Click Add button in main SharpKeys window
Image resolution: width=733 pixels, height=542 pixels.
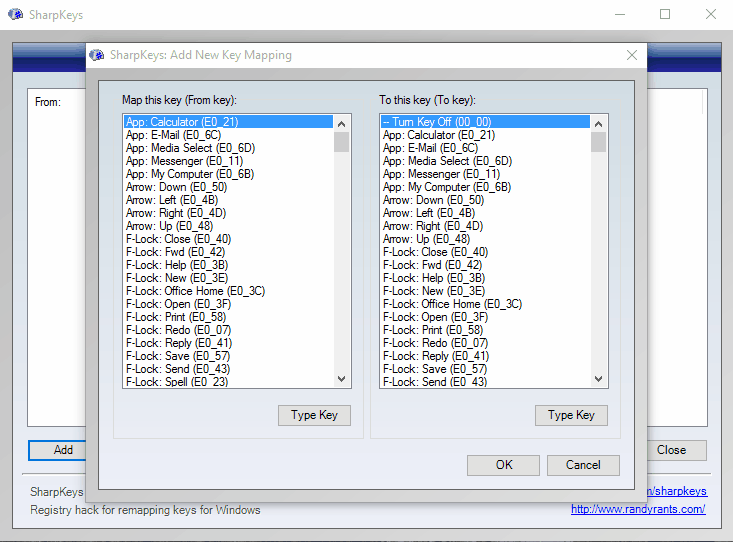point(57,450)
